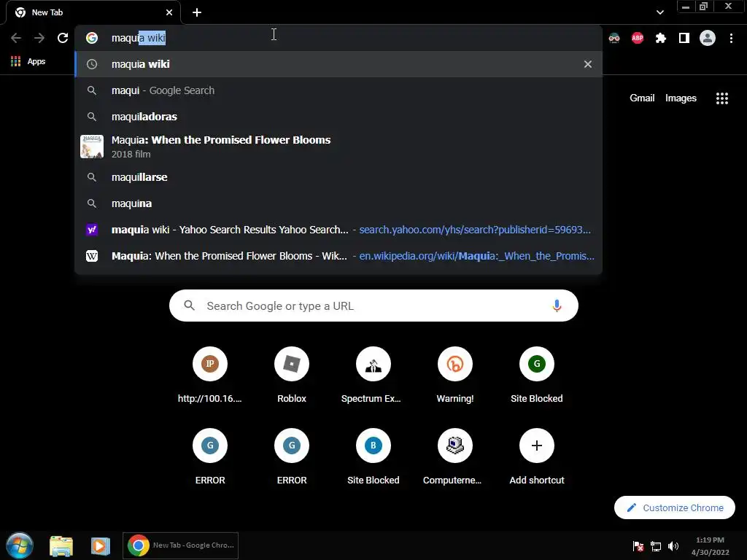Screen dimensions: 747x560
Task: Open the Images link
Action: [681, 98]
